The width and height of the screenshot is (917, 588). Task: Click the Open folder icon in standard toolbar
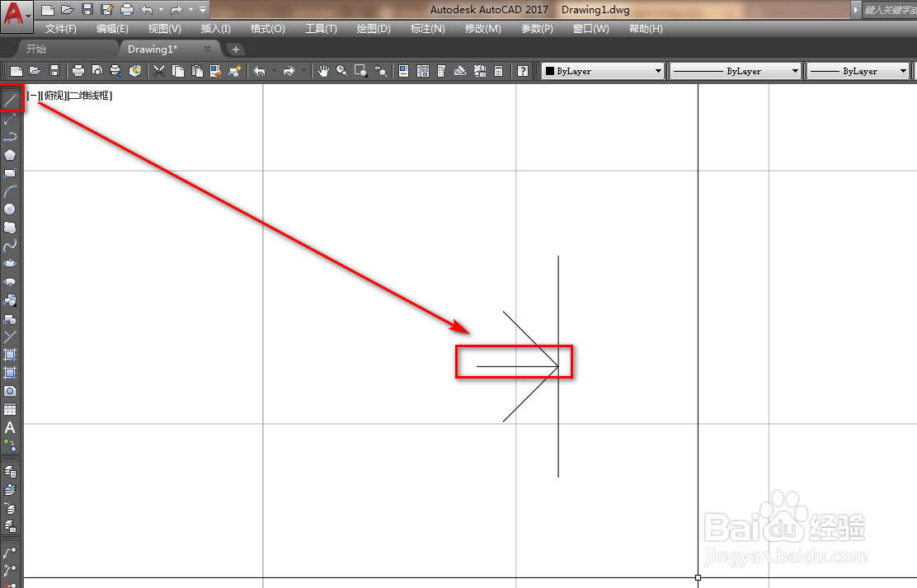35,72
